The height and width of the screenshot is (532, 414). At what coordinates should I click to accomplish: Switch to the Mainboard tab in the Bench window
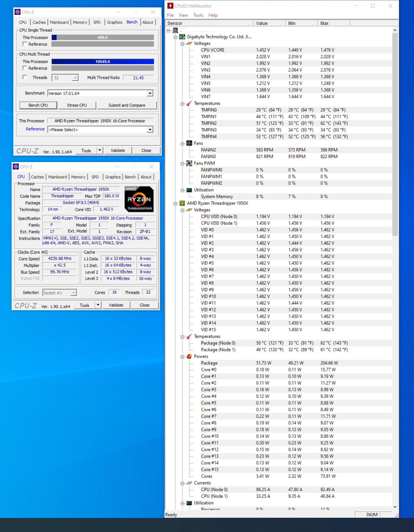(59, 22)
